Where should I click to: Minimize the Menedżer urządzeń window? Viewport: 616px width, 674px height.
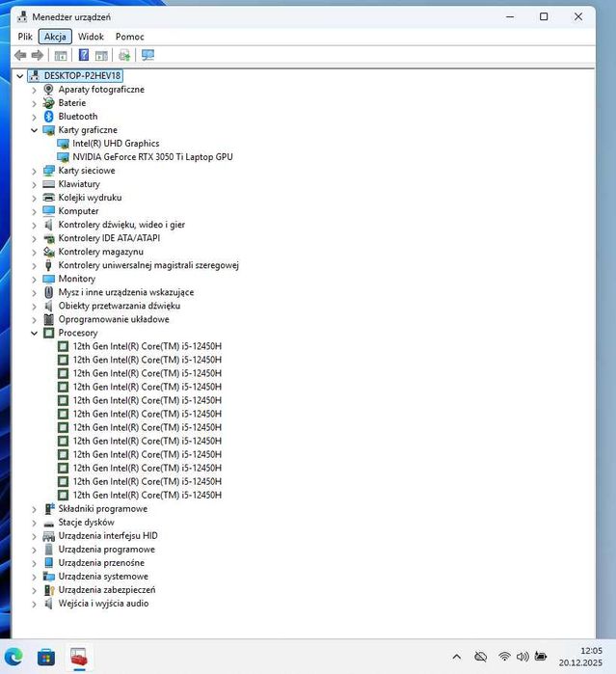point(510,16)
